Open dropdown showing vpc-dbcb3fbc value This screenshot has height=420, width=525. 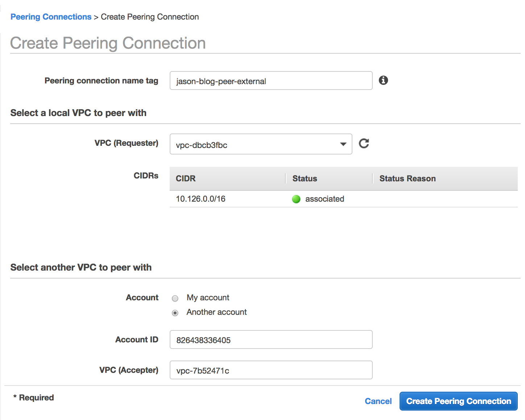254,144
